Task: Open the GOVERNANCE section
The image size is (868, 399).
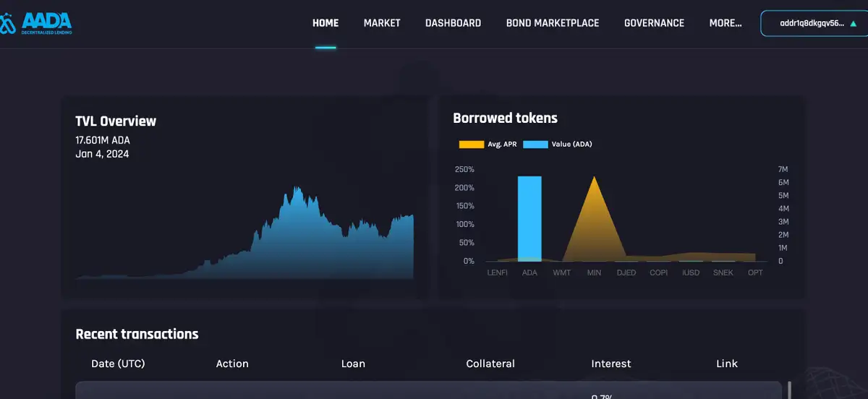Action: (654, 23)
